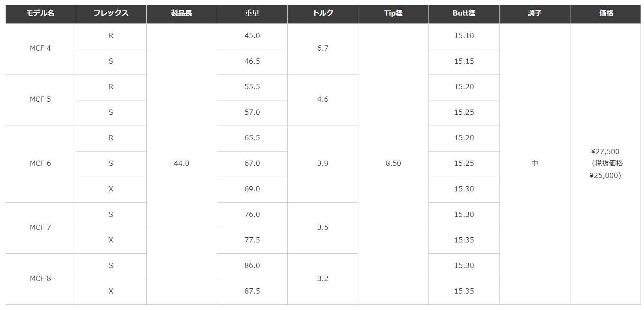Select the 45.0 weight value
Screen dimensions: 644x310
click(252, 36)
